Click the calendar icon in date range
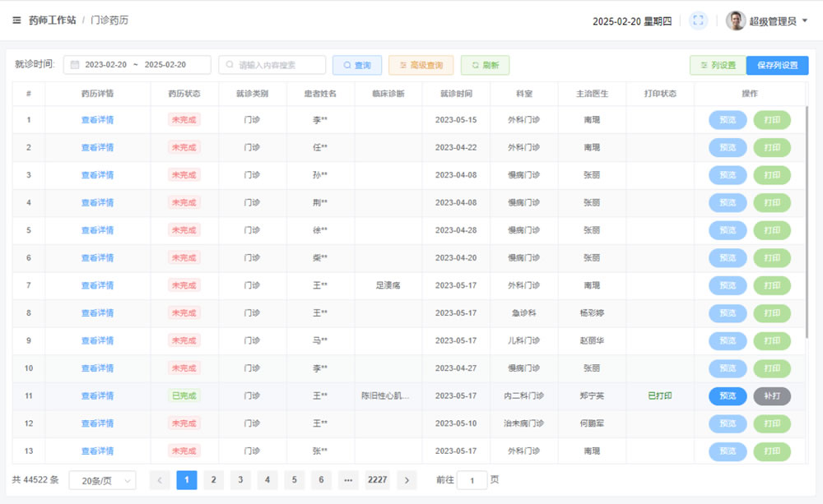823x504 pixels. click(x=75, y=65)
